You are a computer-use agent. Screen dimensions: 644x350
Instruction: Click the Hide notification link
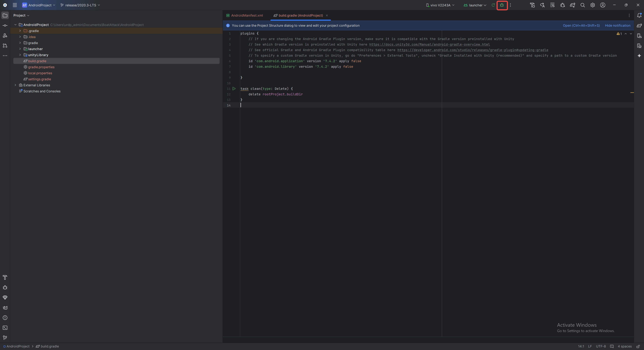[x=618, y=25]
